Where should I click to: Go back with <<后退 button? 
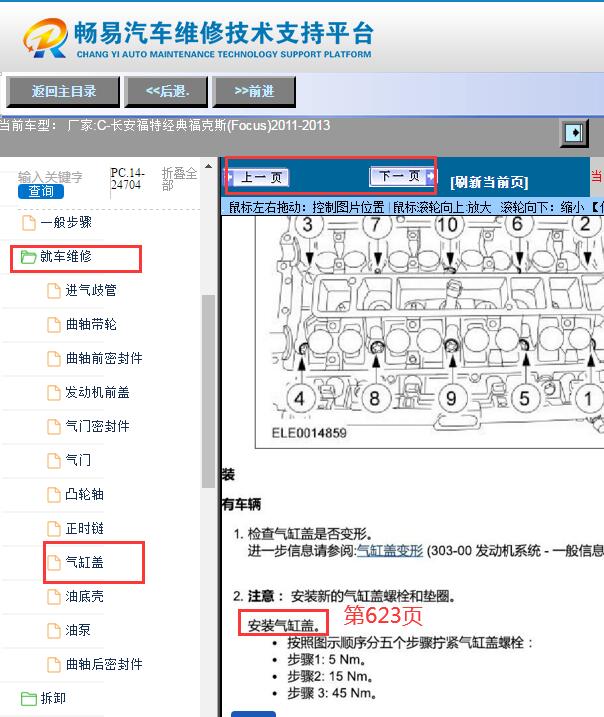(x=167, y=91)
